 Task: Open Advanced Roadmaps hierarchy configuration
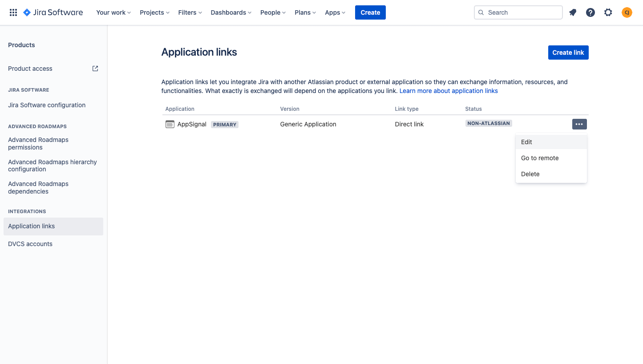pyautogui.click(x=53, y=166)
